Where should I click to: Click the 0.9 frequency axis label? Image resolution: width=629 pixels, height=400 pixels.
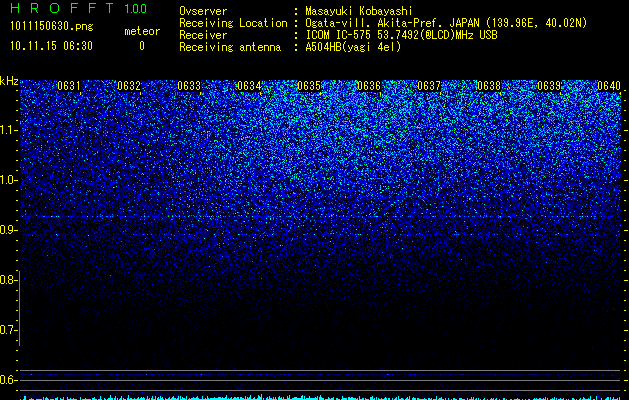(x=8, y=230)
